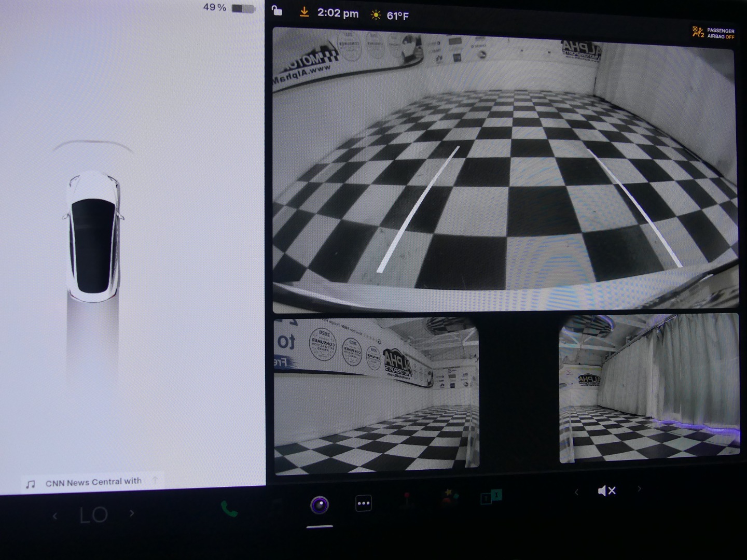This screenshot has height=560, width=747.
Task: Lower the cabin temperature with left chevron
Action: [x=55, y=515]
